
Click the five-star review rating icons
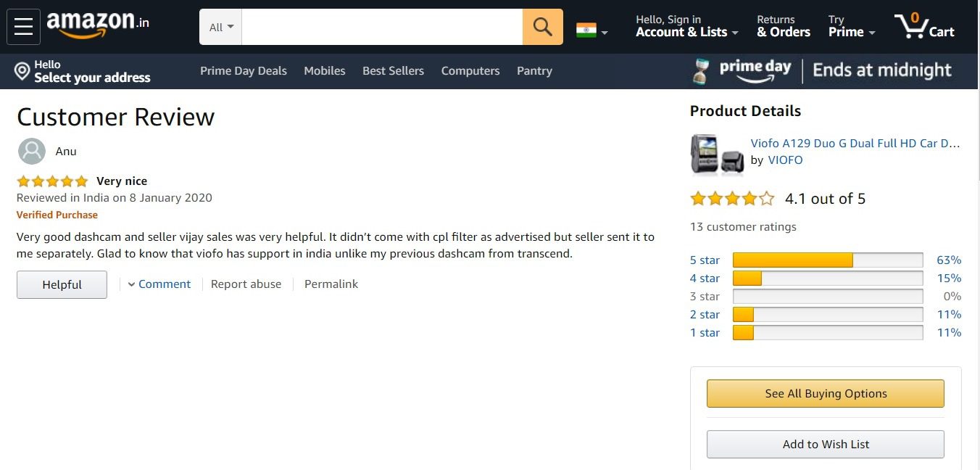pos(52,181)
